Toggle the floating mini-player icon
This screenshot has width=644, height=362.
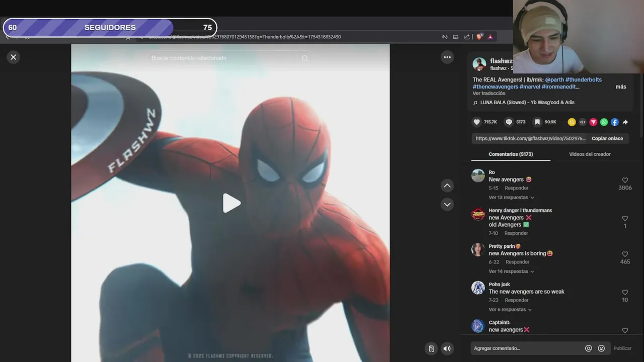tap(432, 348)
